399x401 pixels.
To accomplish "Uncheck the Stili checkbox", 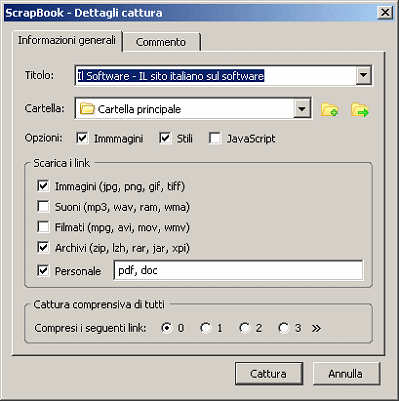I will point(165,138).
